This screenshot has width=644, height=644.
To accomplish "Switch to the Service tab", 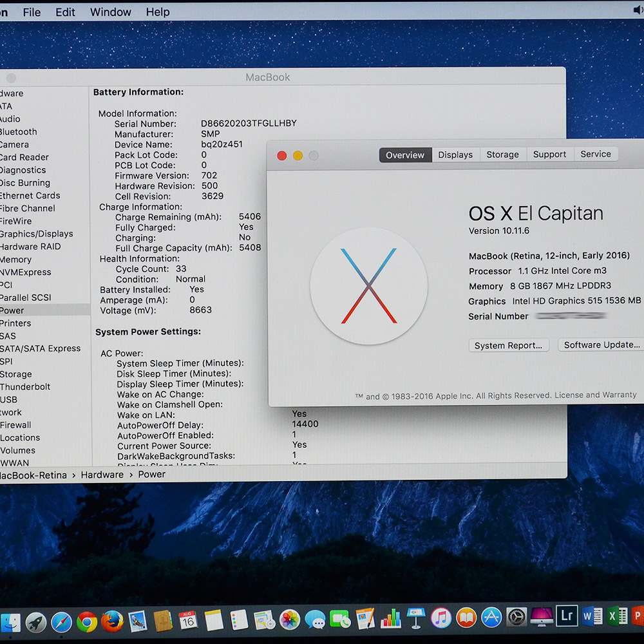I will (x=596, y=154).
